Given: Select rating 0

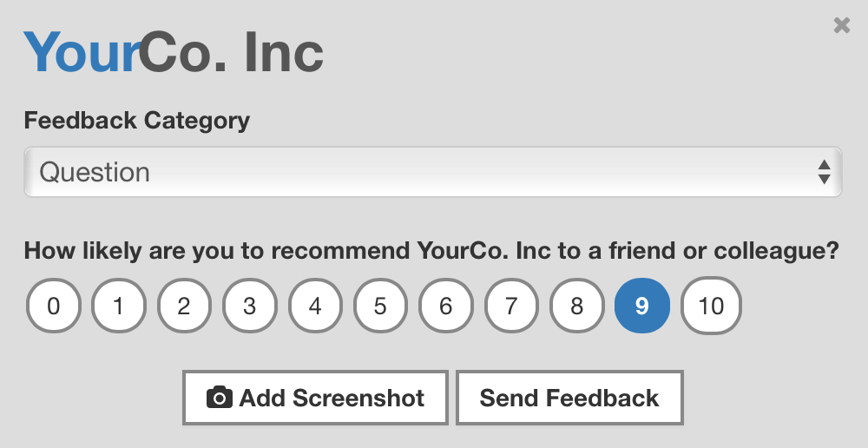Looking at the screenshot, I should [54, 306].
